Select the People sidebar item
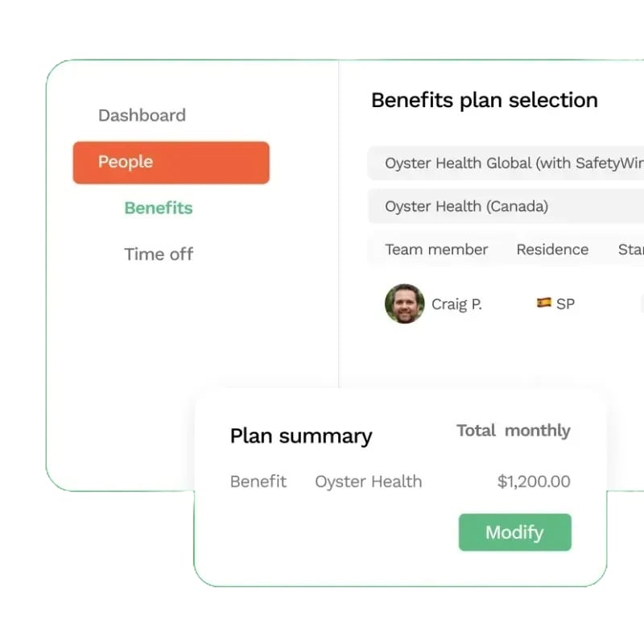The width and height of the screenshot is (644, 644). click(171, 162)
